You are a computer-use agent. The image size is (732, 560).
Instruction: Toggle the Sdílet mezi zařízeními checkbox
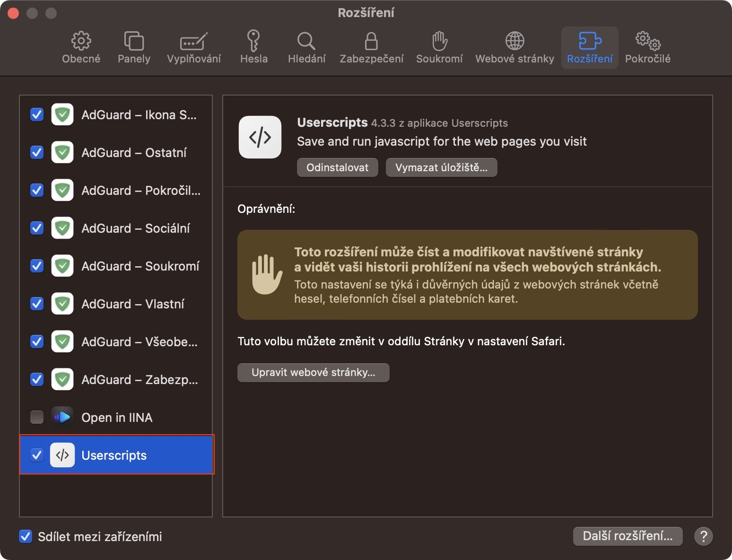[x=26, y=536]
